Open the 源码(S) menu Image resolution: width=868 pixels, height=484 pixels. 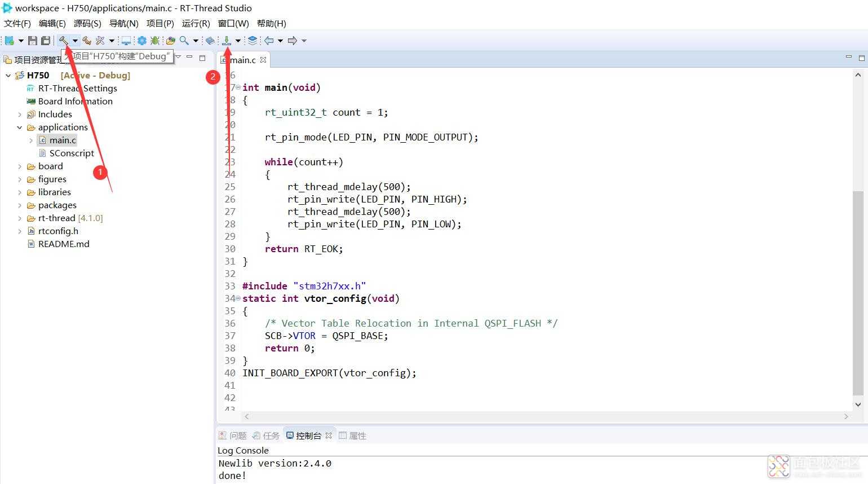pos(87,23)
